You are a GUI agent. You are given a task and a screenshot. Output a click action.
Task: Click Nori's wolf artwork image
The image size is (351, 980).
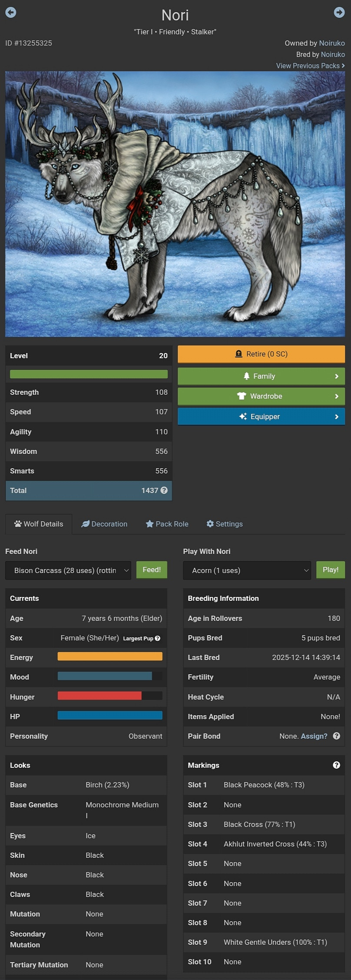(175, 204)
